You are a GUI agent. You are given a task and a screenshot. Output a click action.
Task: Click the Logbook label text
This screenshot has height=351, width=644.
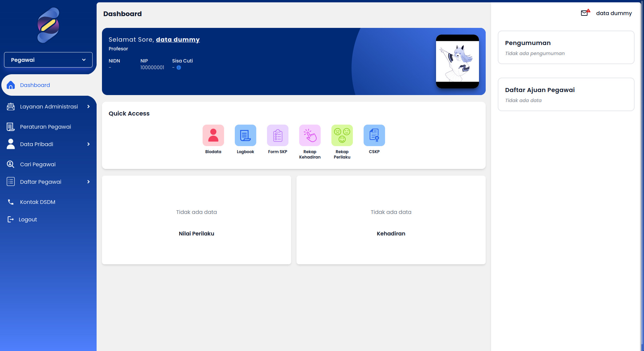(246, 152)
